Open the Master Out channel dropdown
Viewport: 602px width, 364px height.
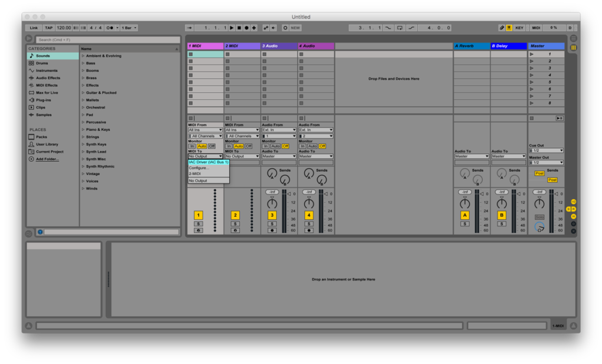pyautogui.click(x=546, y=162)
